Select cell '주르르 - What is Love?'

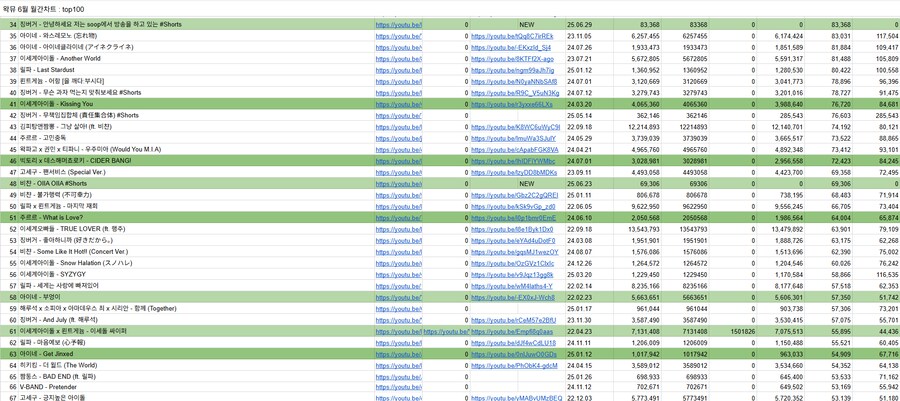[196, 217]
